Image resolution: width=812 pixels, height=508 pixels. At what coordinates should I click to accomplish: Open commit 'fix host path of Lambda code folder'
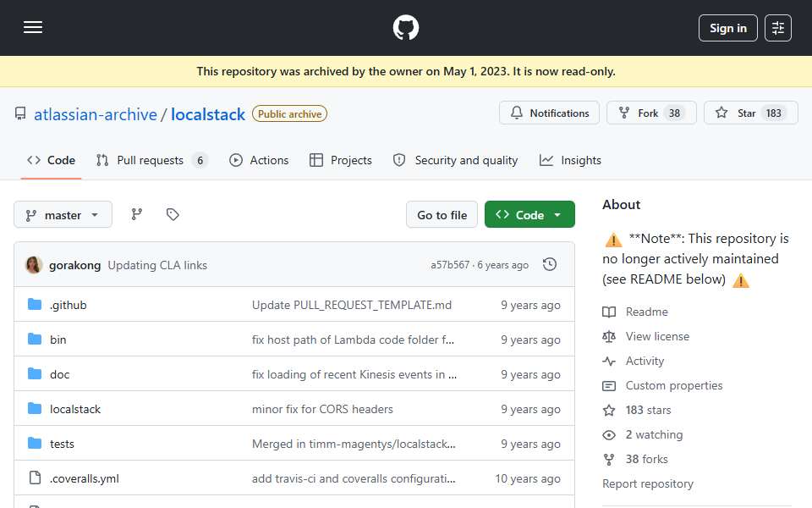point(353,340)
